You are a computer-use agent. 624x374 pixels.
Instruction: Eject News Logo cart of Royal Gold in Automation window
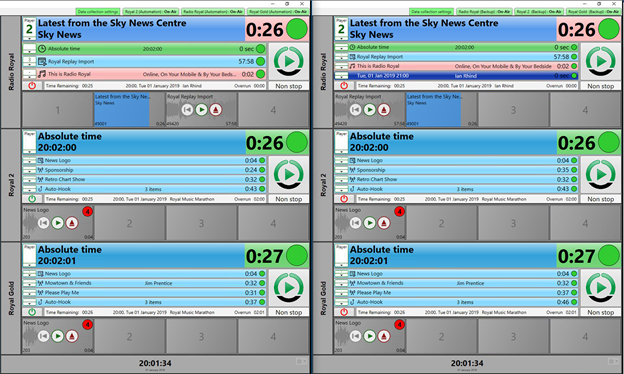[72, 337]
